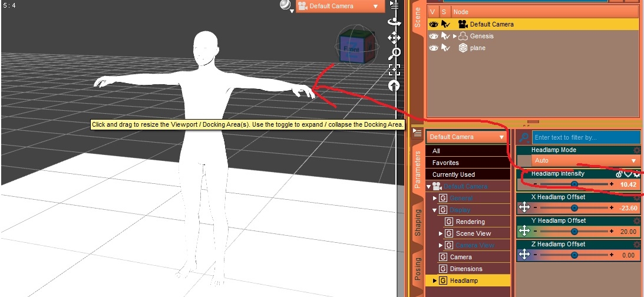Screen dimensions: 644x297
Task: Click the frame selection viewport icon
Action: (x=394, y=70)
